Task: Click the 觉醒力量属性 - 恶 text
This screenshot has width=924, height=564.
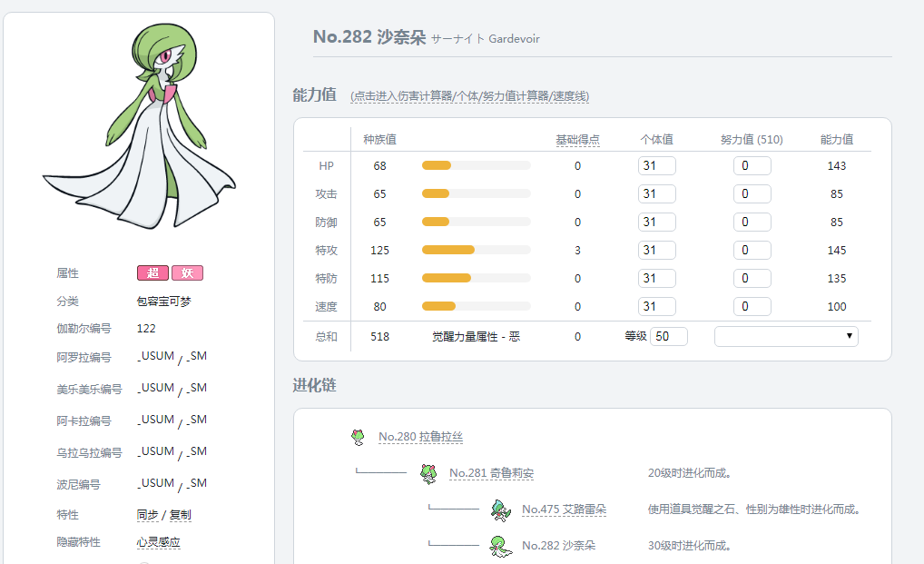Action: pyautogui.click(x=477, y=337)
